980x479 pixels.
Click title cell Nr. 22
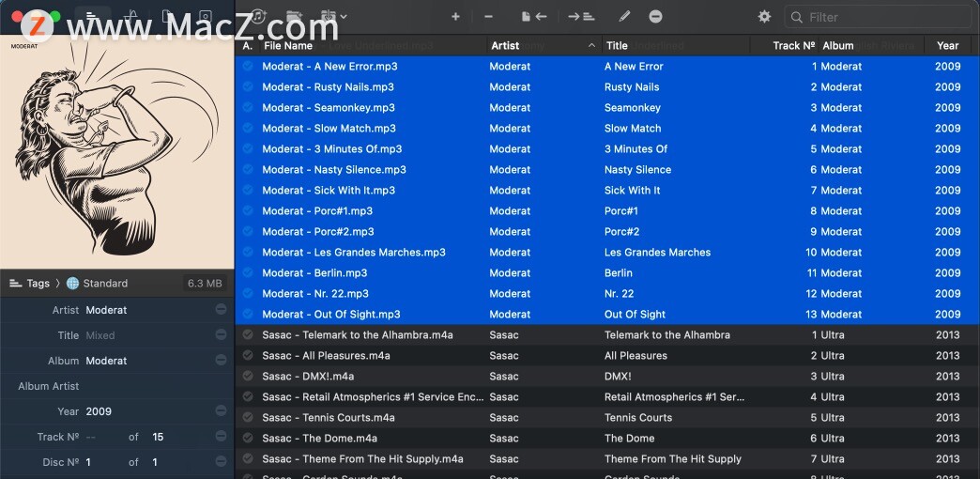[x=619, y=293]
